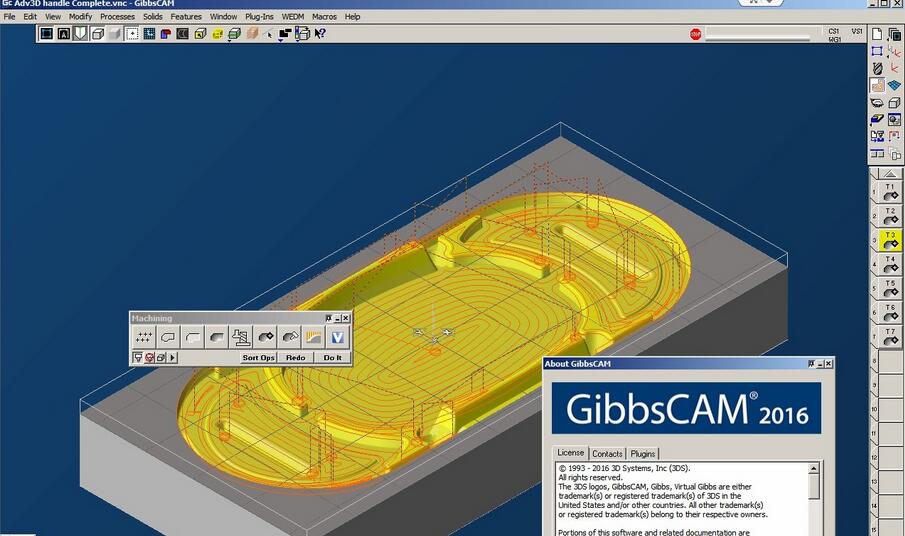This screenshot has height=536, width=905.
Task: Switch to the Plugins tab in About window
Action: click(x=642, y=453)
